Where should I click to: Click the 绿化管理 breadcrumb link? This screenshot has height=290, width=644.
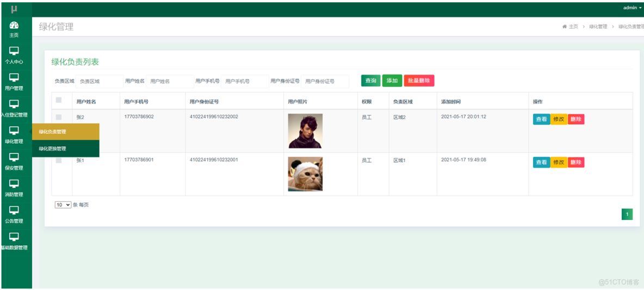tap(598, 26)
